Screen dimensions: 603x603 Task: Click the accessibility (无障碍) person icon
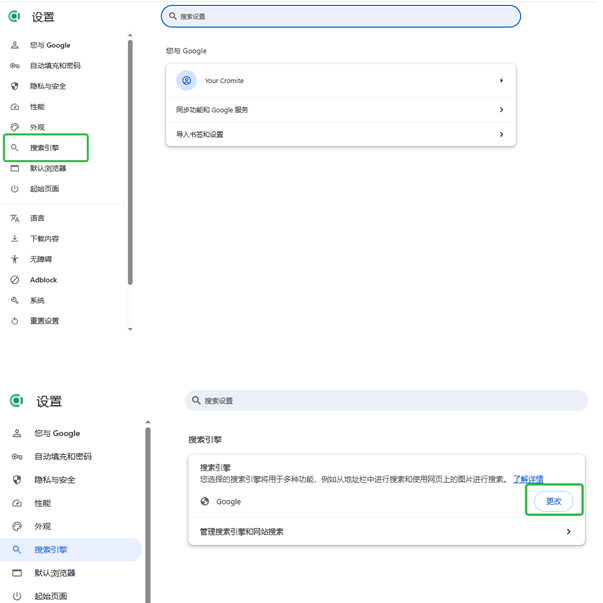coord(14,259)
